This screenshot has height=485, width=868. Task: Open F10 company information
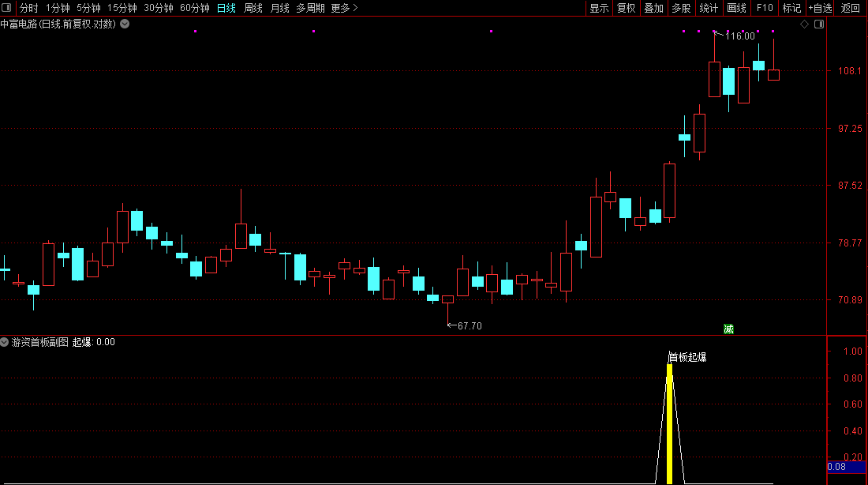click(765, 9)
